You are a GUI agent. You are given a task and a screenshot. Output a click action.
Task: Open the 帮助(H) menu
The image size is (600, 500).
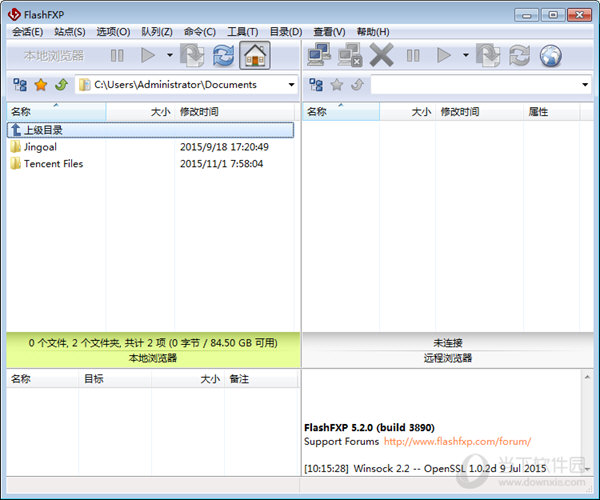pos(373,32)
